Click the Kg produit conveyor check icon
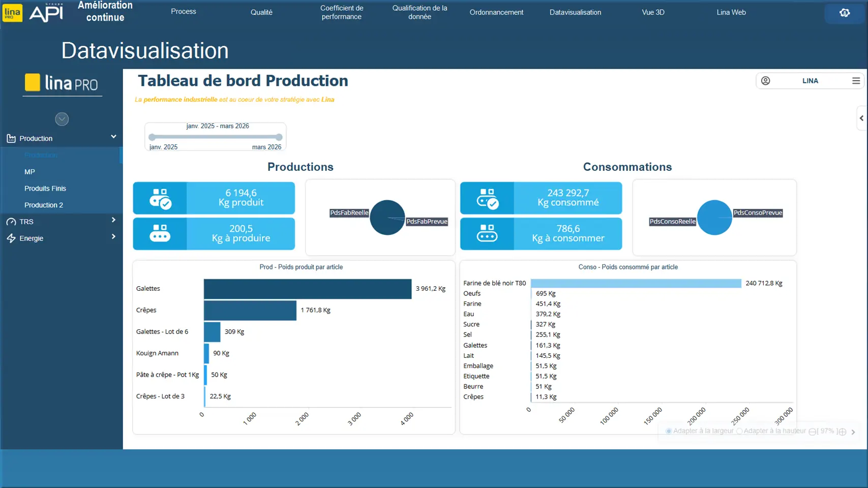Image resolution: width=868 pixels, height=488 pixels. click(x=160, y=198)
